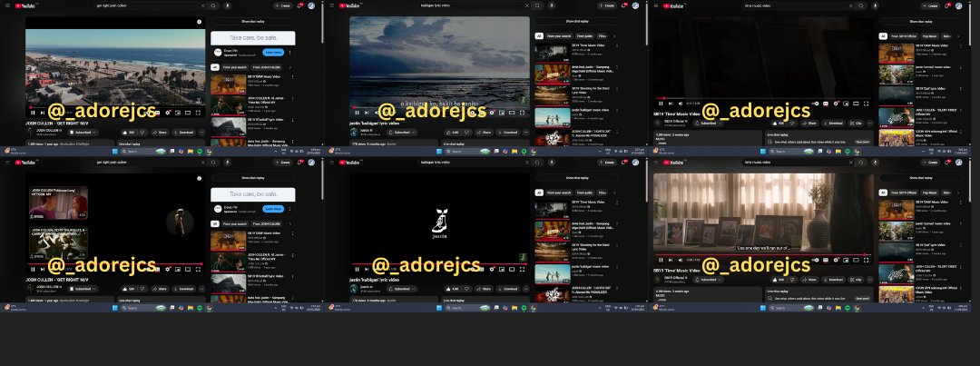
Task: Expand Subscribed dropdown in Time photo-frames window
Action: (709, 280)
